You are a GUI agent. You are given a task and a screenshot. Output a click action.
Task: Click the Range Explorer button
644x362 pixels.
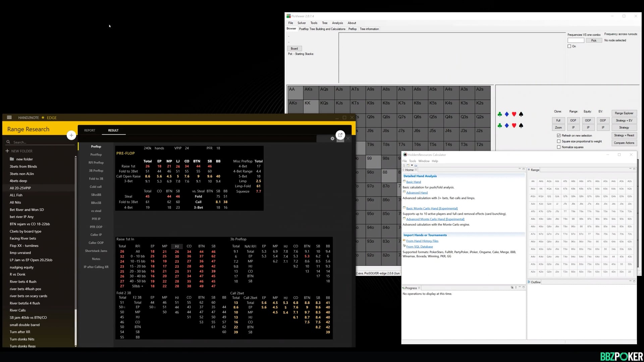pos(624,113)
